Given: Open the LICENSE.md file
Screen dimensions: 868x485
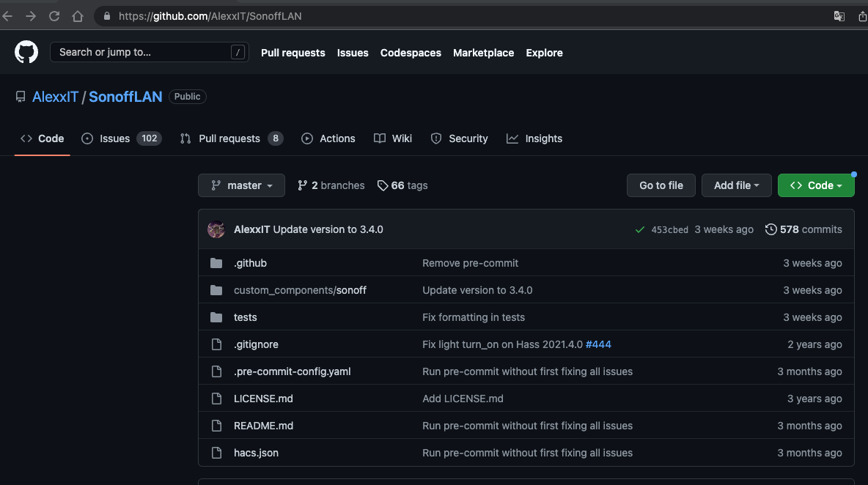Looking at the screenshot, I should (263, 399).
